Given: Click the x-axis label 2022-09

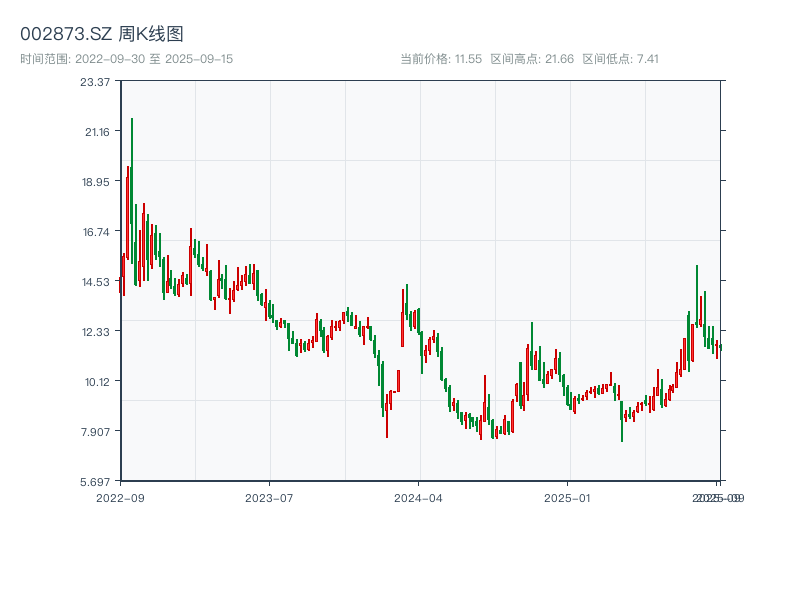Looking at the screenshot, I should tap(120, 498).
